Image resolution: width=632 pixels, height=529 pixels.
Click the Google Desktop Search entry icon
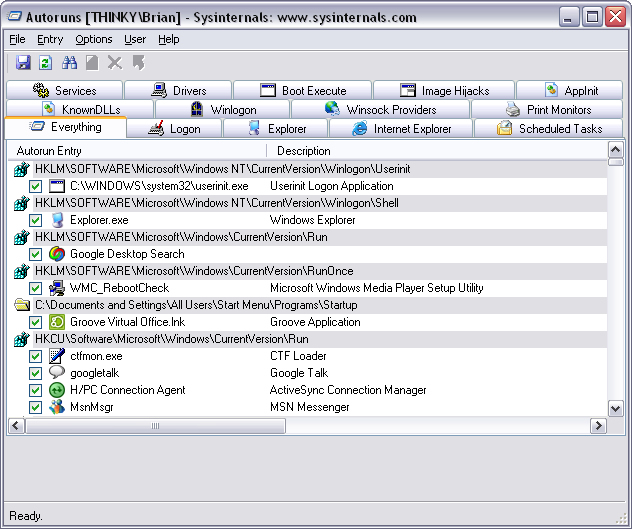[57, 254]
